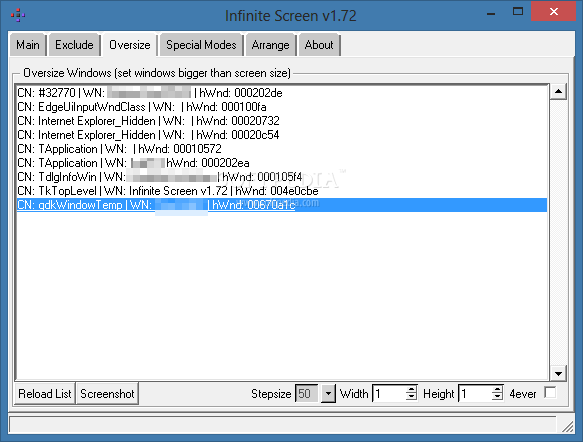Focus the Width input field
Viewport: 583px width, 442px height.
pos(389,393)
